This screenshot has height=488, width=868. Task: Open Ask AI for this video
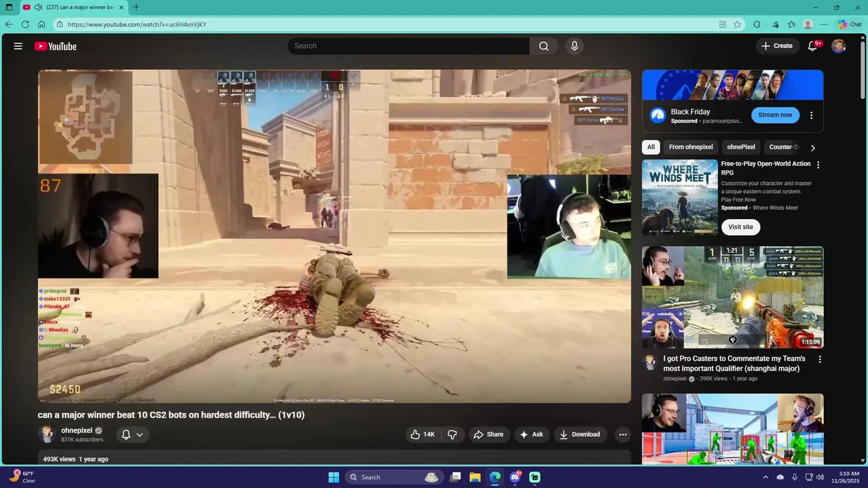[x=531, y=434]
